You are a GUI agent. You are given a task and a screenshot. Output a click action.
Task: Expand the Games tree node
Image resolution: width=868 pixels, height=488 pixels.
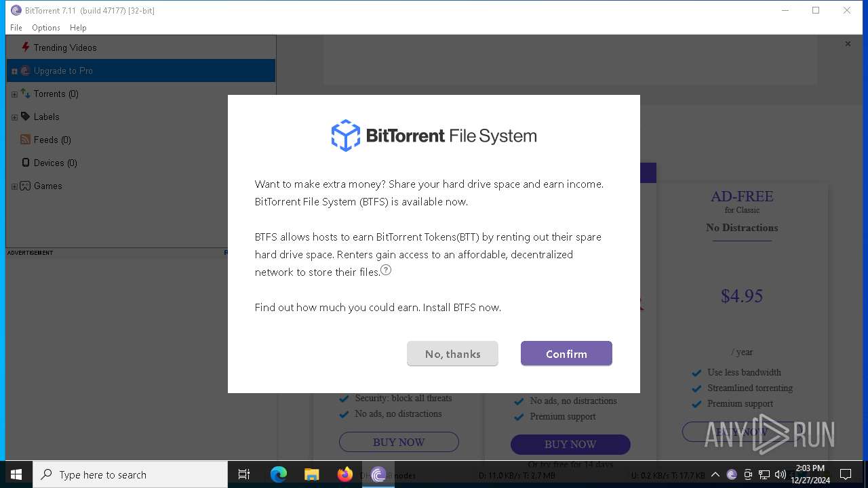pos(14,186)
